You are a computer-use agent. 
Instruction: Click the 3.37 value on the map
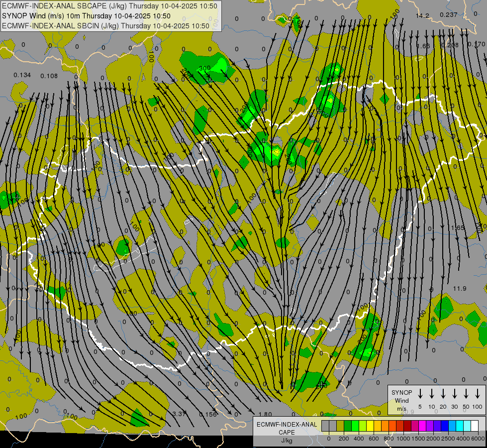tap(179, 414)
